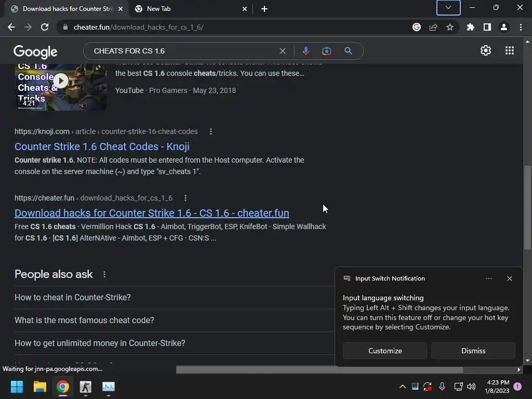Screen dimensions: 532x399
Task: Click video source YouTube · Pro Gamers text
Action: point(151,90)
